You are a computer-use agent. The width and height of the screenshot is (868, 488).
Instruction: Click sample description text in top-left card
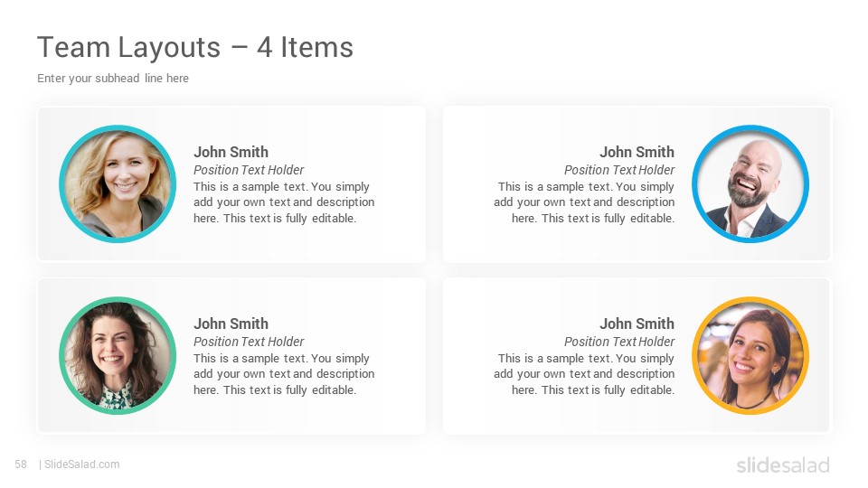point(284,202)
